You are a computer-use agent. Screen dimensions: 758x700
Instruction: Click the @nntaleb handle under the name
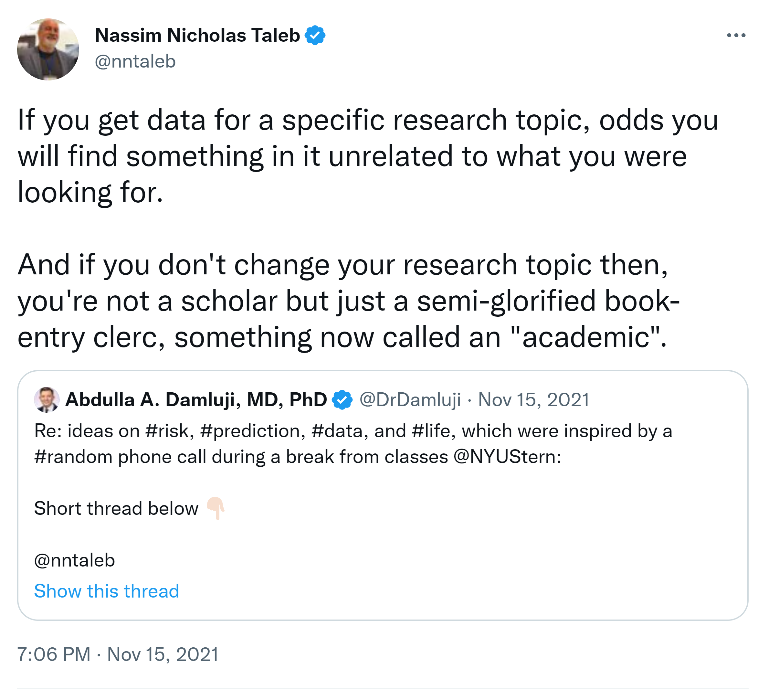[135, 61]
